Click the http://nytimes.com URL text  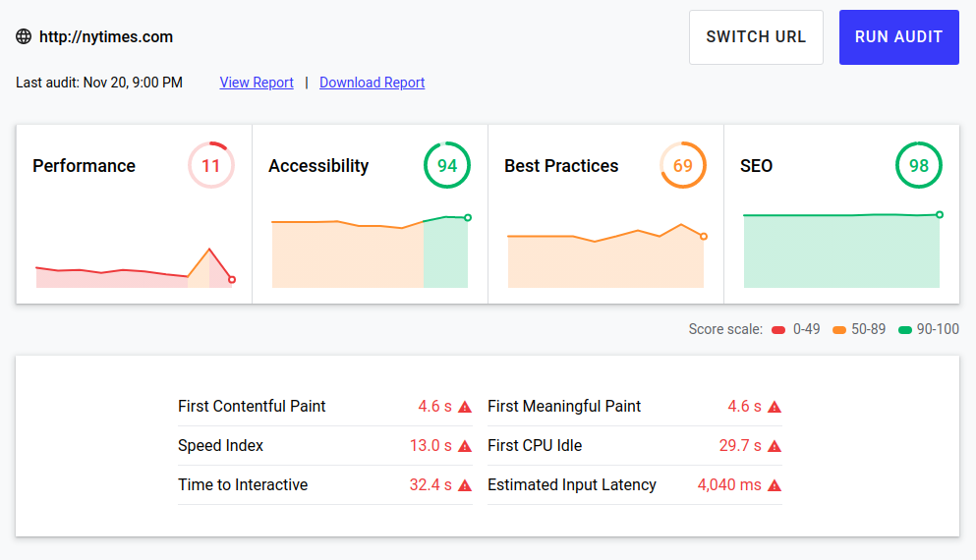[x=106, y=36]
